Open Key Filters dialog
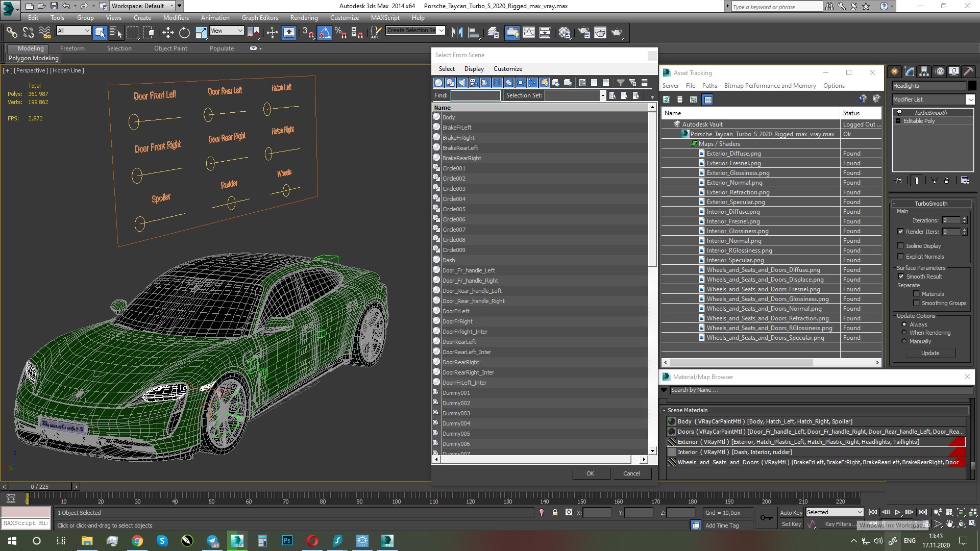This screenshot has height=551, width=980. point(841,524)
